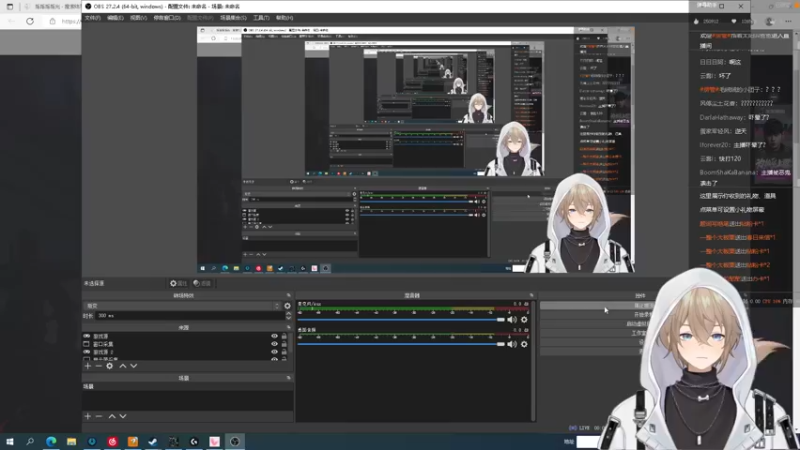Viewport: 800px width, 450px height.
Task: Open Windows Start menu
Action: pos(10,442)
